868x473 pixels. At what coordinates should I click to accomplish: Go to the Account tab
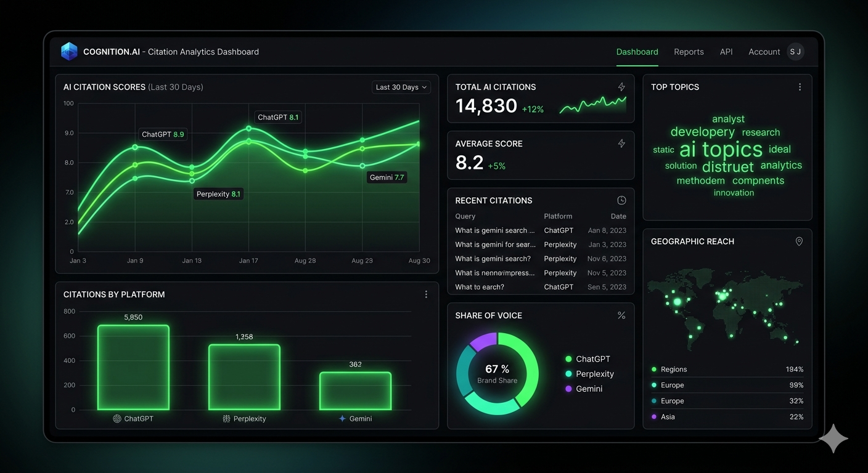pos(764,52)
